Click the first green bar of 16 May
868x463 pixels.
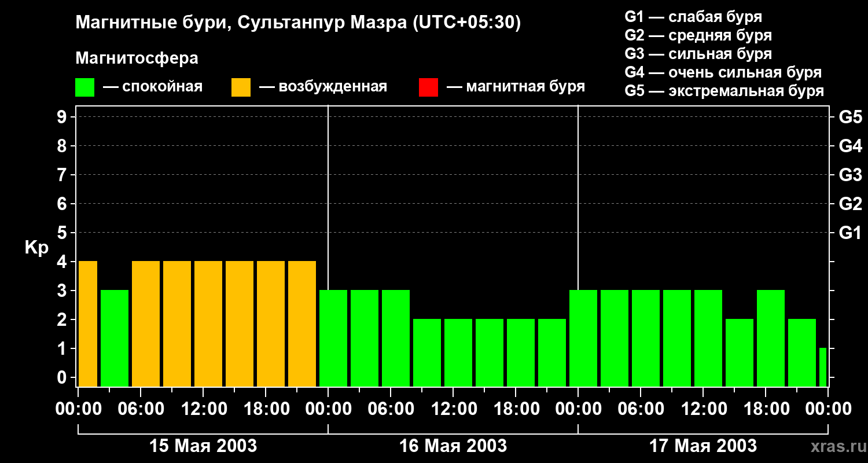pyautogui.click(x=333, y=338)
